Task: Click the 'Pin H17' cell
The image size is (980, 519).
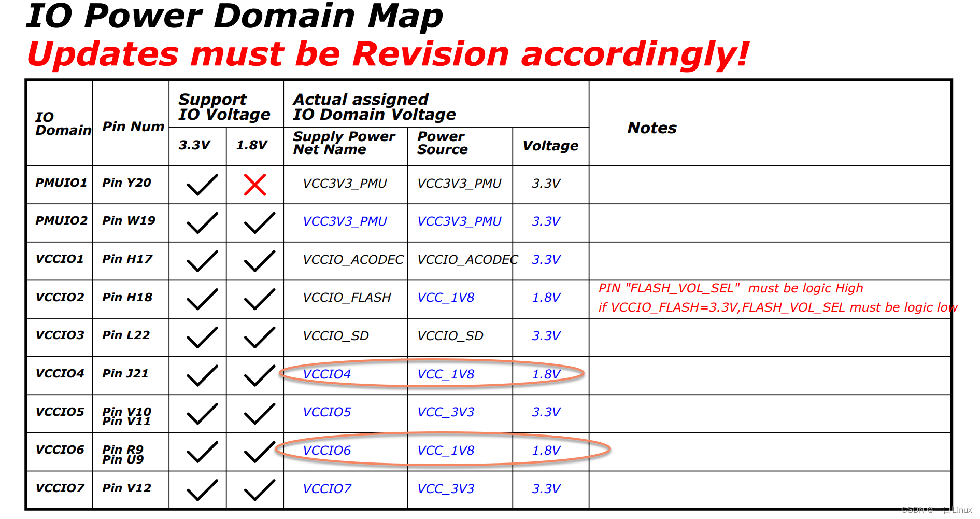Action: 127,259
